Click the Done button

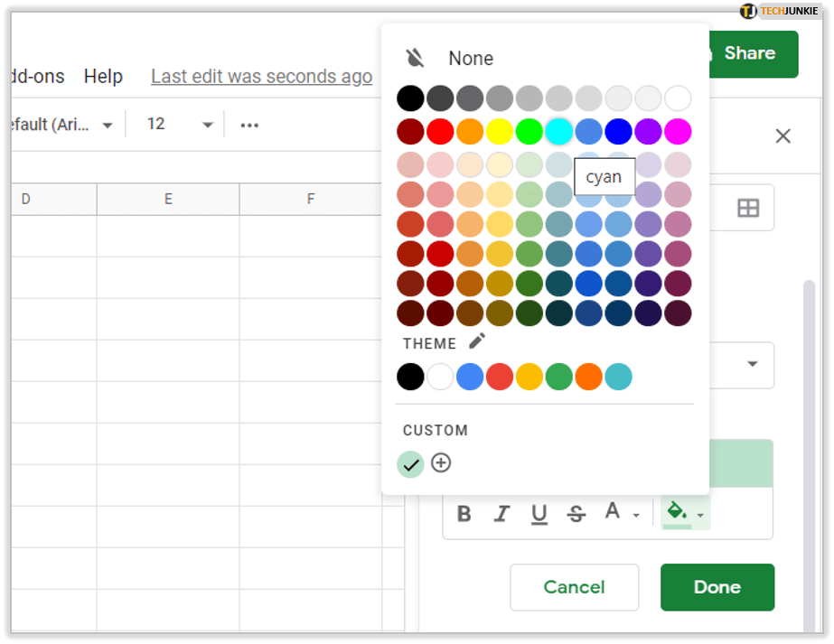coord(717,587)
